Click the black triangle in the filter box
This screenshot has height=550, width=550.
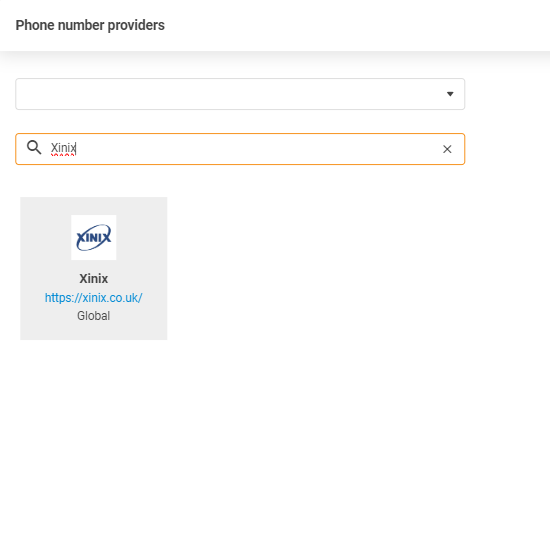click(x=450, y=94)
